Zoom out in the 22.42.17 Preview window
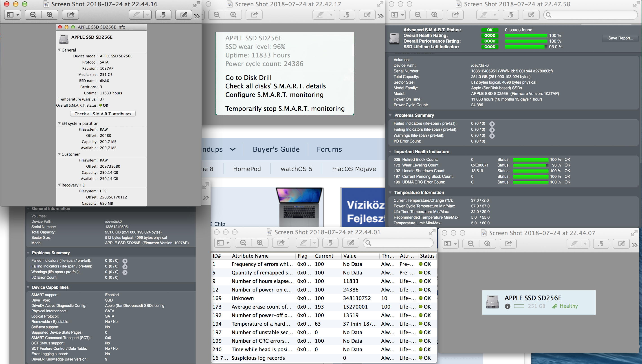Image resolution: width=642 pixels, height=364 pixels. pyautogui.click(x=217, y=15)
